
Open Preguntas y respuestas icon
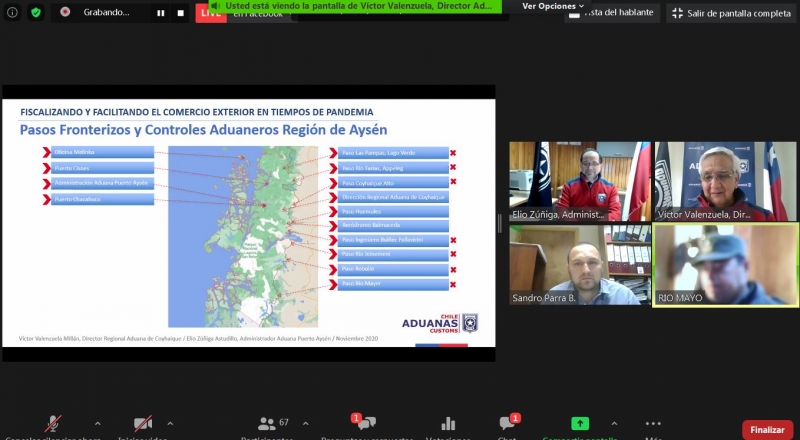(365, 422)
